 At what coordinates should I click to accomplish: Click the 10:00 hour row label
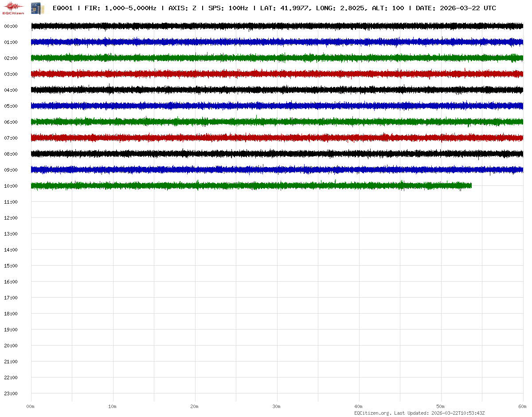(x=11, y=186)
